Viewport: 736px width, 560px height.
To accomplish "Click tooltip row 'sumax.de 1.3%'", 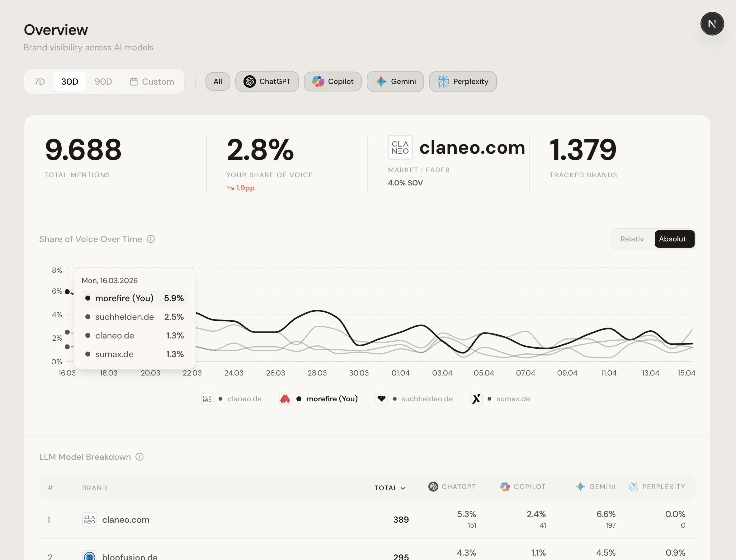I will 135,354.
